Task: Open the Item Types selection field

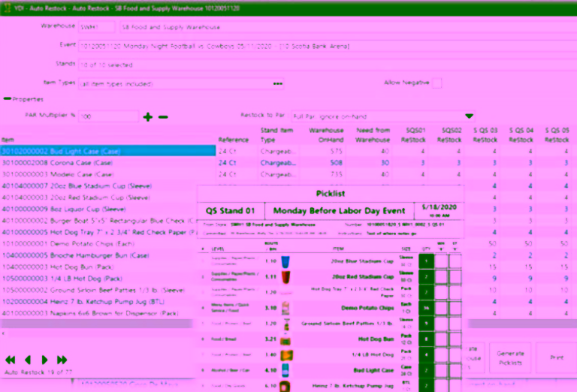Action: 180,84
